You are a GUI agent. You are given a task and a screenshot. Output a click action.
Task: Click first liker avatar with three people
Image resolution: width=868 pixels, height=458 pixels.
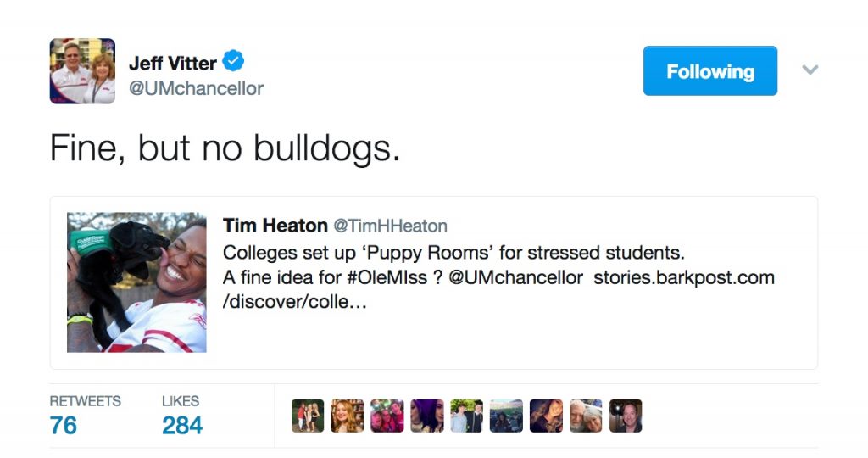coord(308,416)
